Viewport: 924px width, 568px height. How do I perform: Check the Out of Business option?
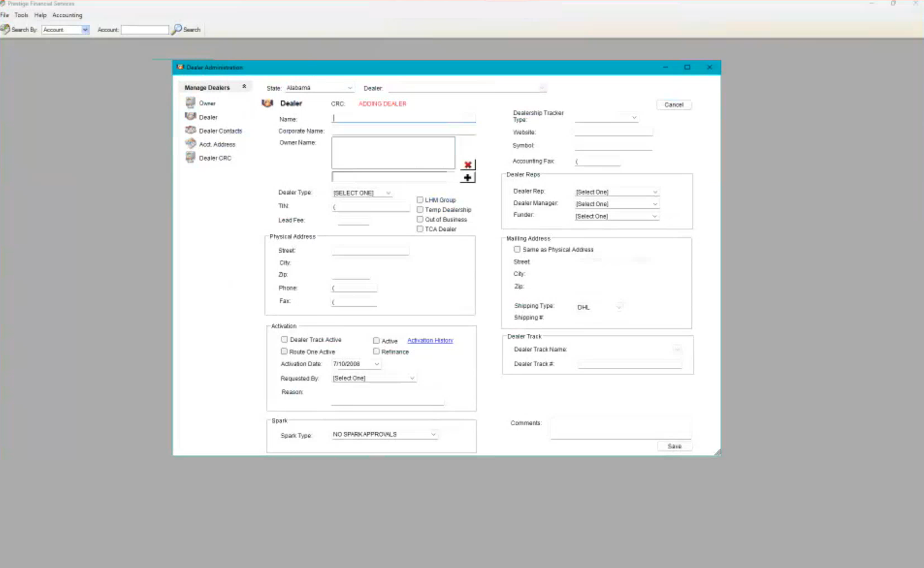click(x=420, y=219)
